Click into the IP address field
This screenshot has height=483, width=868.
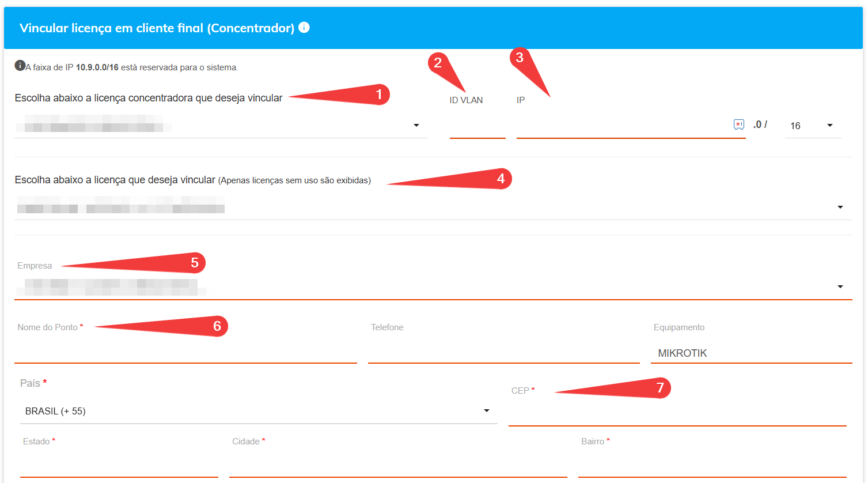coord(622,126)
